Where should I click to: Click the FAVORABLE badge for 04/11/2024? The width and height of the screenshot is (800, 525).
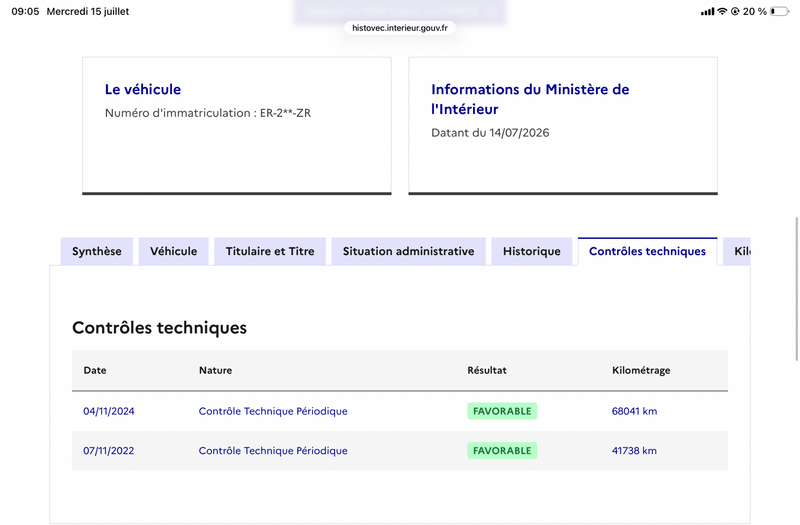pos(502,411)
